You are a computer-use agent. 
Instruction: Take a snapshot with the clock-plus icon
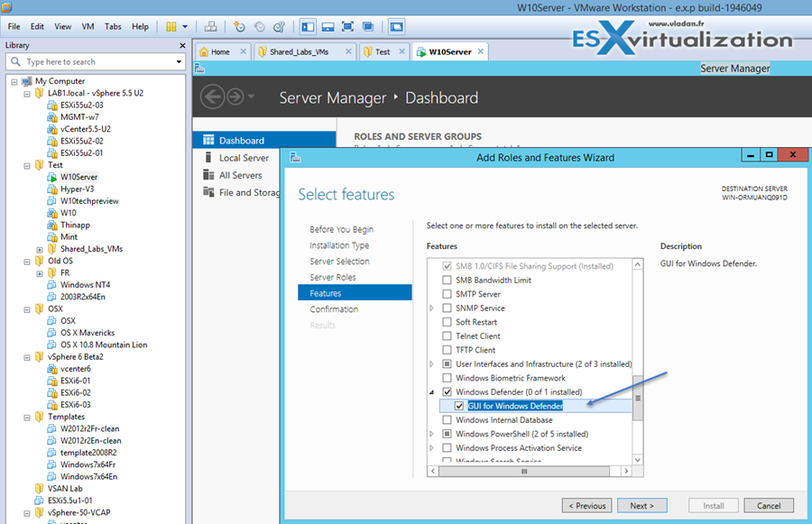(x=239, y=27)
